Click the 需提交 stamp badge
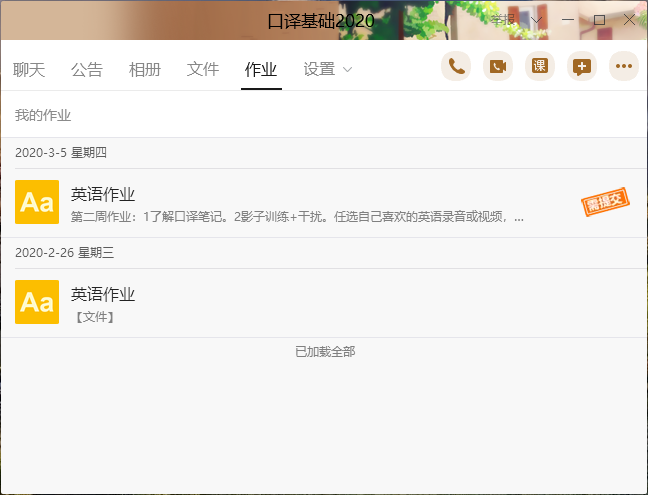Viewport: 648px width, 495px height. coord(606,203)
